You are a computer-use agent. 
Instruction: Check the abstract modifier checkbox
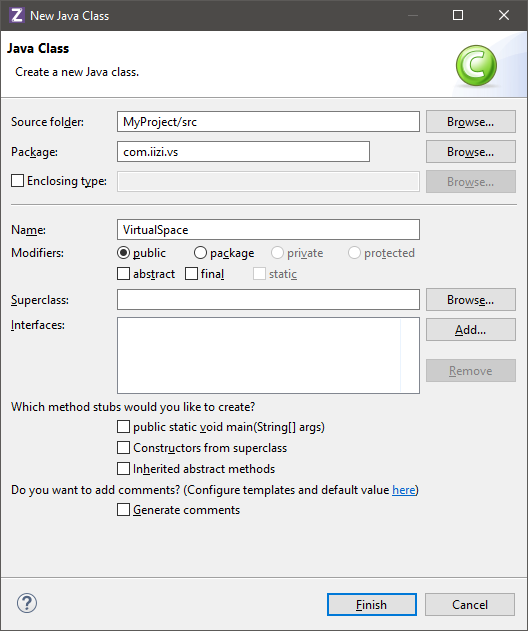point(124,274)
